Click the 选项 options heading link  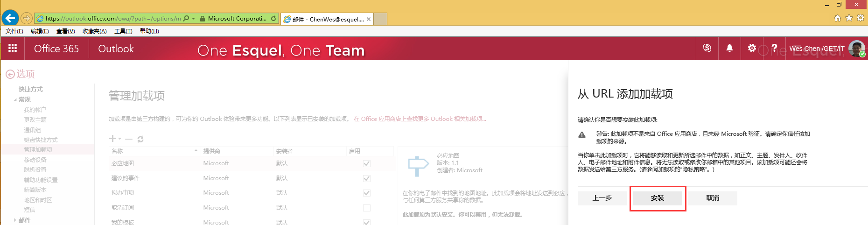click(x=26, y=74)
